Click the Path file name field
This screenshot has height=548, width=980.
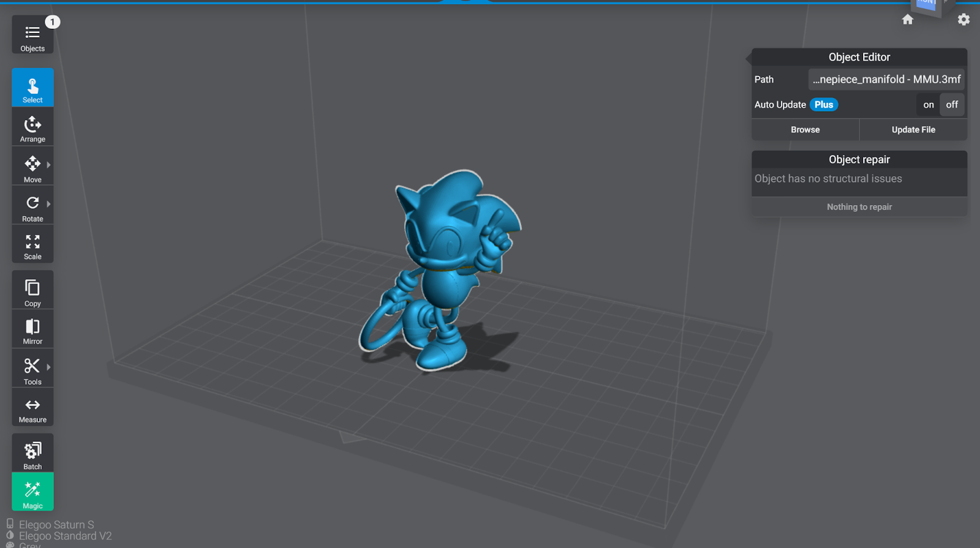[x=886, y=80]
